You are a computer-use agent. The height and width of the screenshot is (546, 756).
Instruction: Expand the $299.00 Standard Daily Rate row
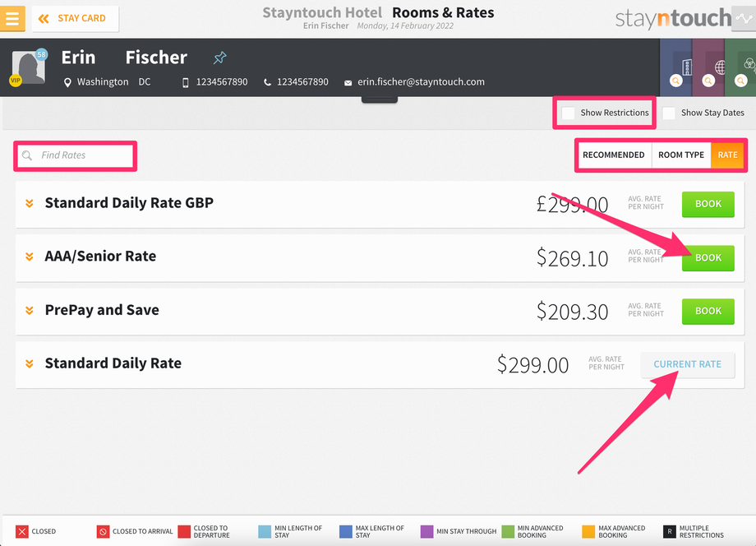click(x=30, y=363)
